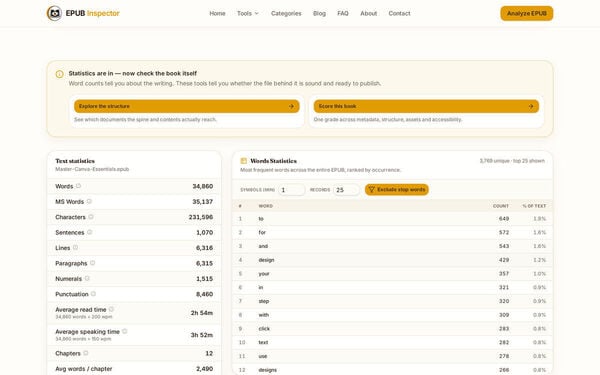Sort by the Word column header
Image resolution: width=600 pixels, height=375 pixels.
[266, 206]
